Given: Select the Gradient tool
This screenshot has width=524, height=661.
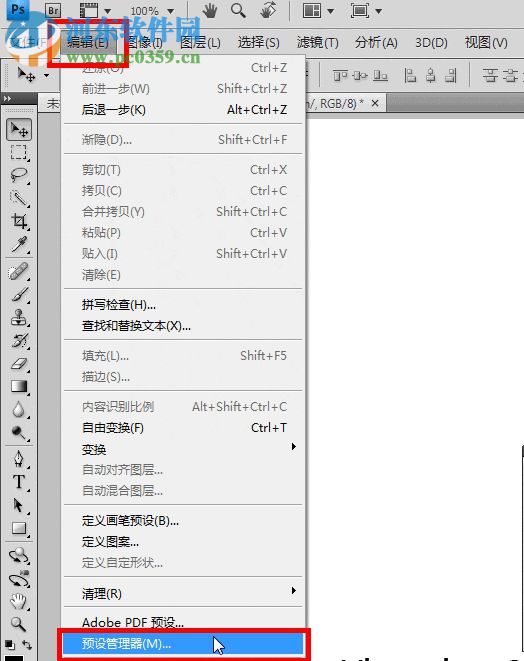Looking at the screenshot, I should click(19, 386).
